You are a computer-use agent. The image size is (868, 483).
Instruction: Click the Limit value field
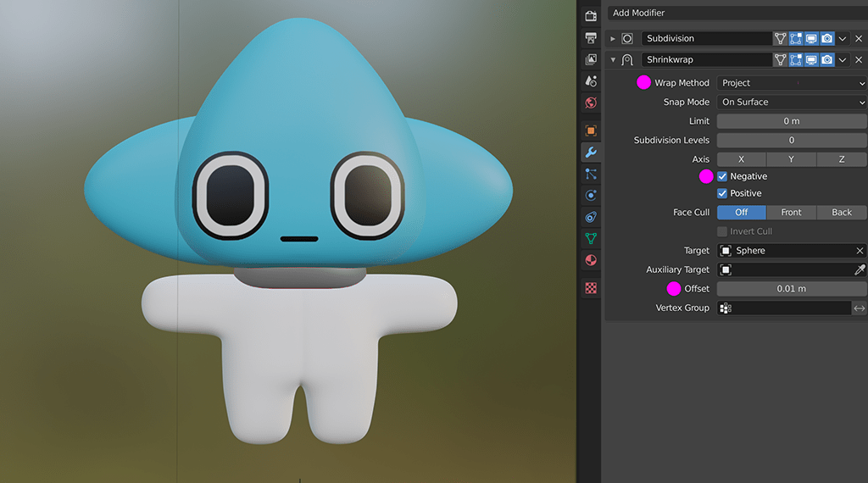click(792, 121)
